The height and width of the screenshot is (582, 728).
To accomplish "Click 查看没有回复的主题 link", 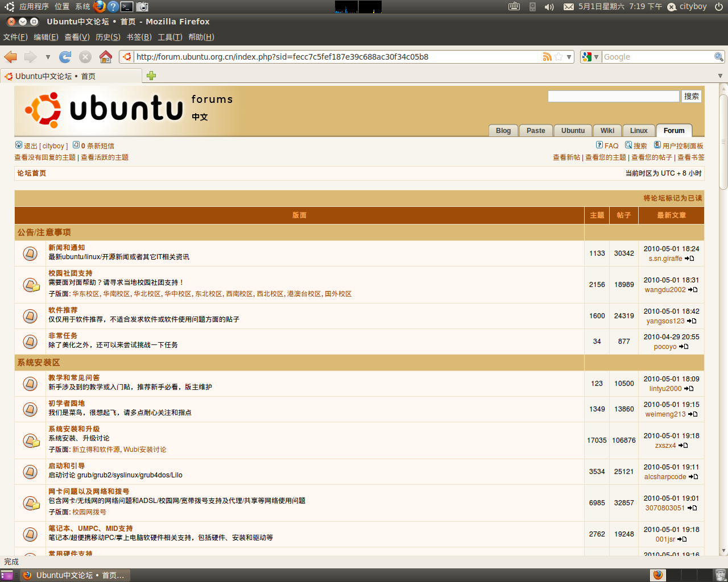I will click(x=45, y=157).
